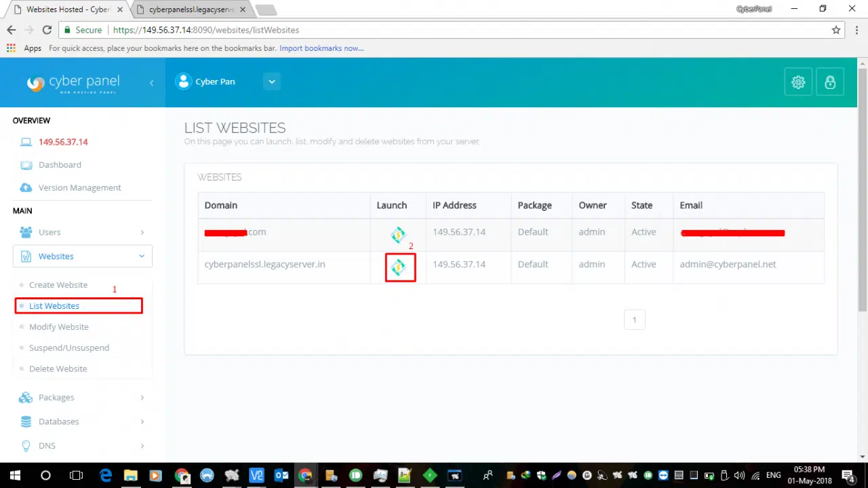Viewport: 868px width, 488px height.
Task: Click the lock icon in the header
Action: (830, 82)
